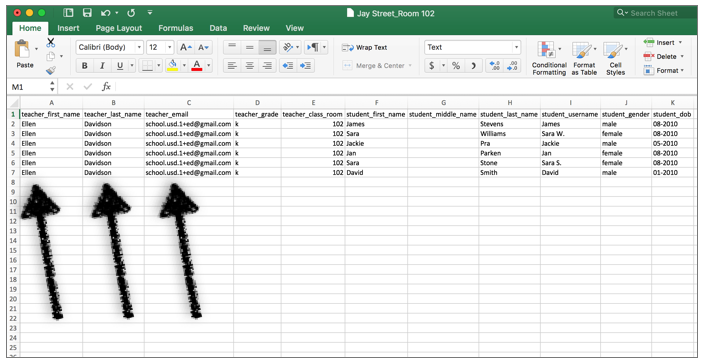Center text horizontally
The image size is (704, 364).
coord(249,66)
